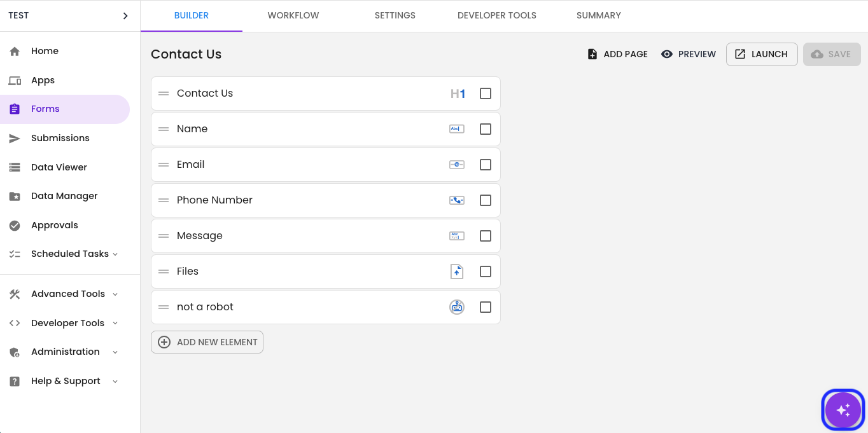This screenshot has height=433, width=868.
Task: Click the Data Viewer table icon
Action: pyautogui.click(x=15, y=168)
